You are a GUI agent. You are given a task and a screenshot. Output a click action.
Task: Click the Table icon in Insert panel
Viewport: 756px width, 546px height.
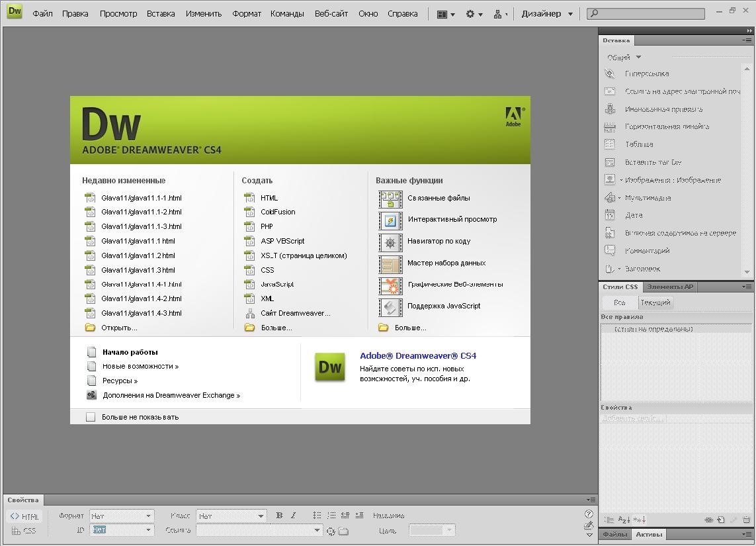click(x=610, y=144)
